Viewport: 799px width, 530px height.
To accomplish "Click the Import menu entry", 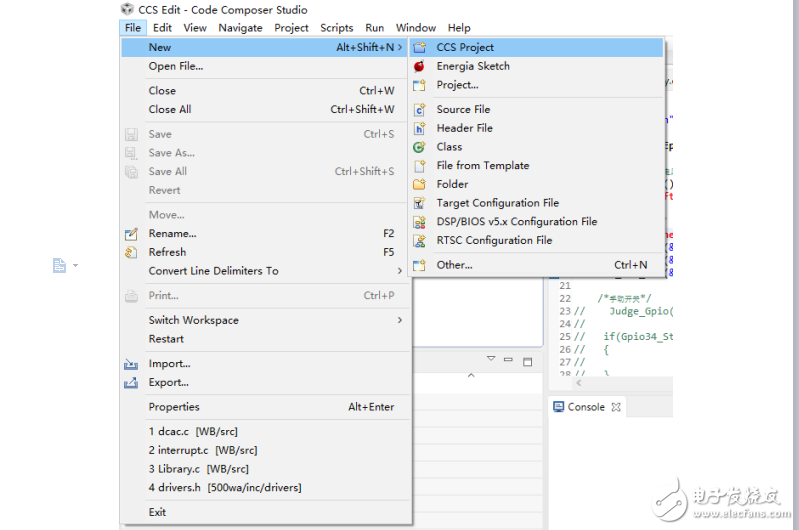I will click(169, 364).
